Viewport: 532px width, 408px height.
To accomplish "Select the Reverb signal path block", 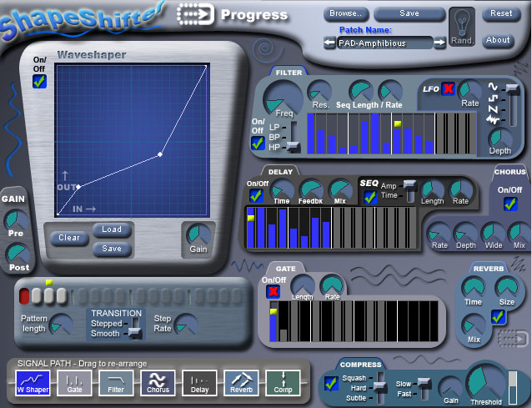I will (x=241, y=383).
